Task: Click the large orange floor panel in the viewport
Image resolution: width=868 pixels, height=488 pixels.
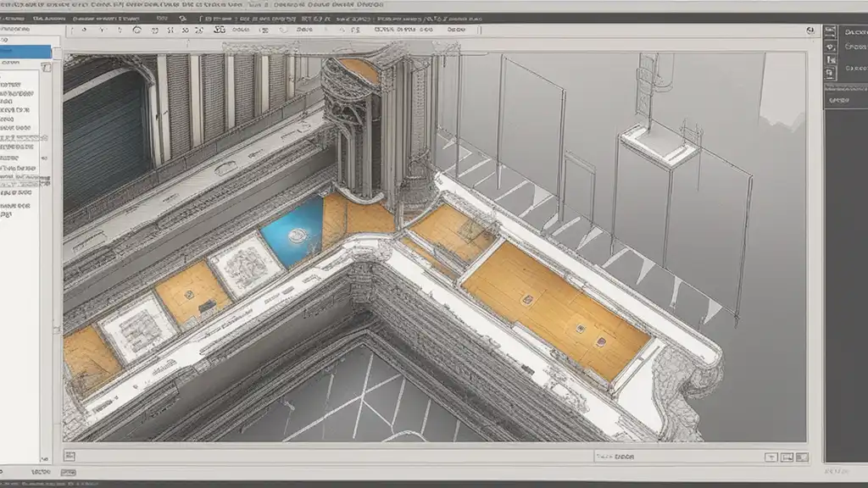Action: click(556, 311)
